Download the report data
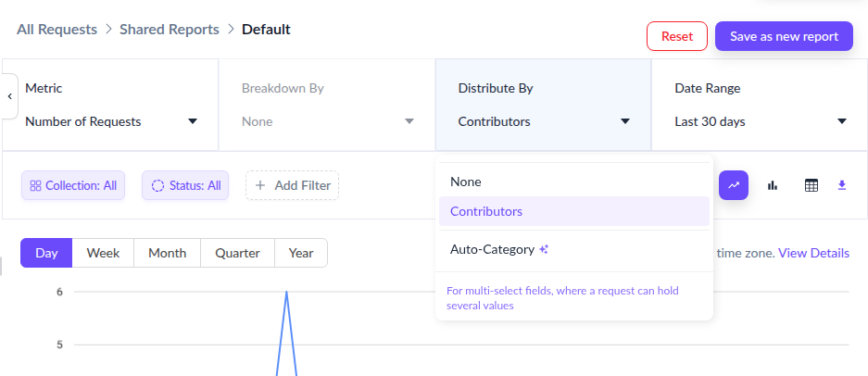 842,185
